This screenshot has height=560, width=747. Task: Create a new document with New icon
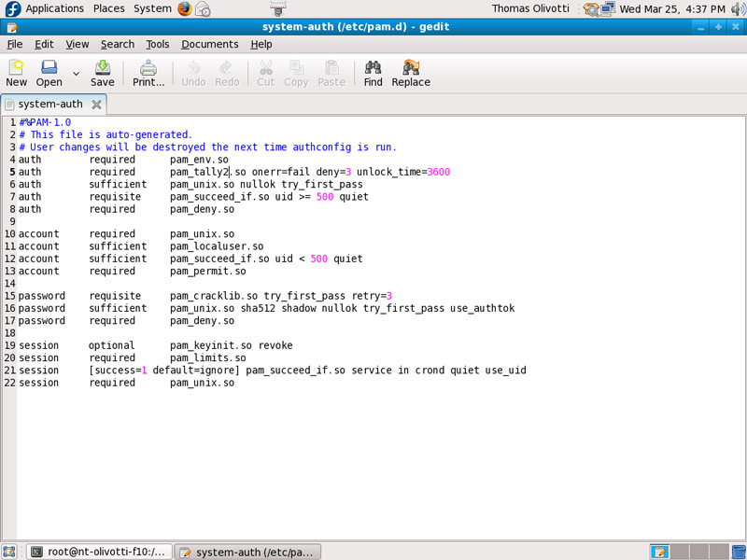16,74
